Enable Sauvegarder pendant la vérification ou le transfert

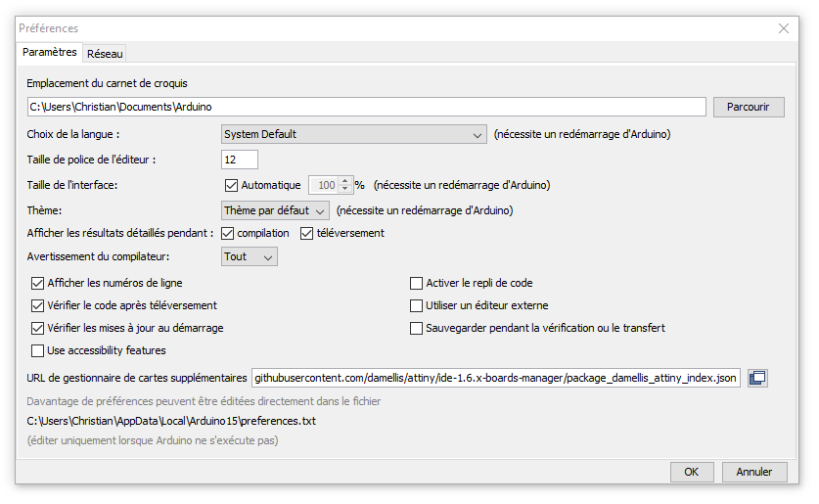[416, 328]
